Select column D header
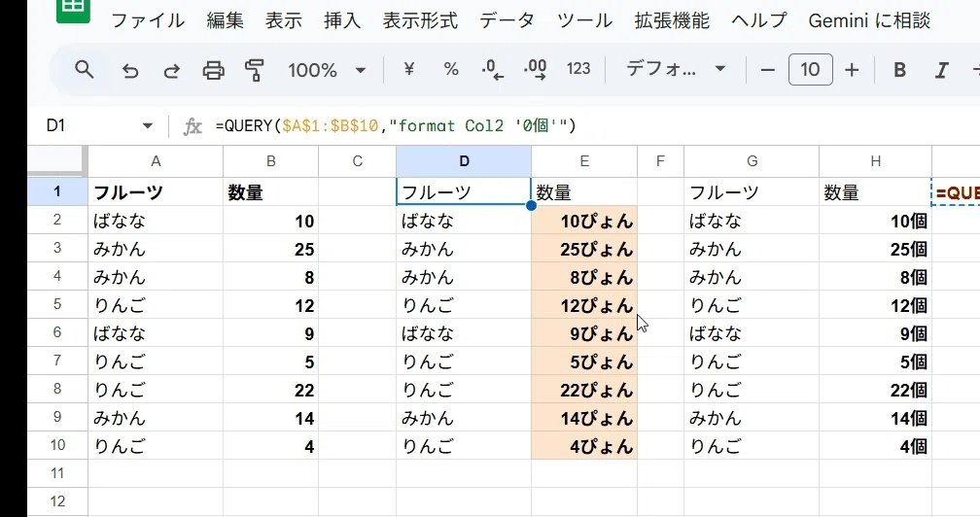Image resolution: width=980 pixels, height=517 pixels. (464, 161)
